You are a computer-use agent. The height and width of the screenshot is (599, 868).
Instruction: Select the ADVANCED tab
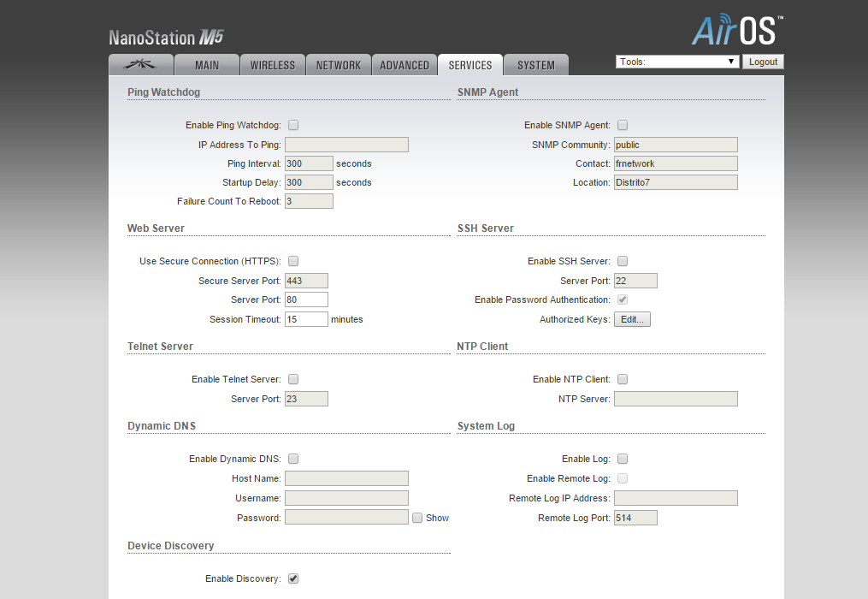[x=404, y=65]
